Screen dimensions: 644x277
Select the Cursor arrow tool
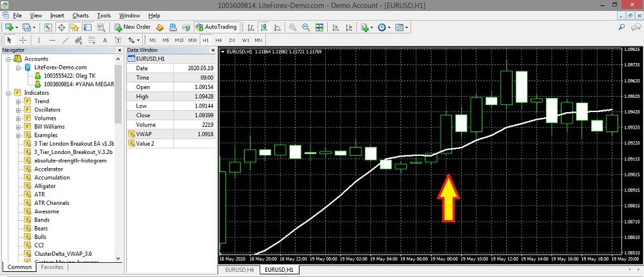10,41
